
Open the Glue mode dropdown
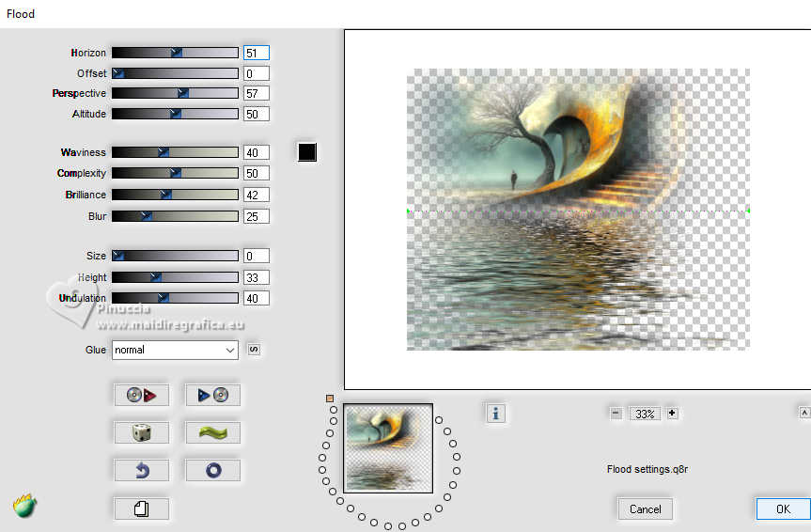(x=175, y=350)
